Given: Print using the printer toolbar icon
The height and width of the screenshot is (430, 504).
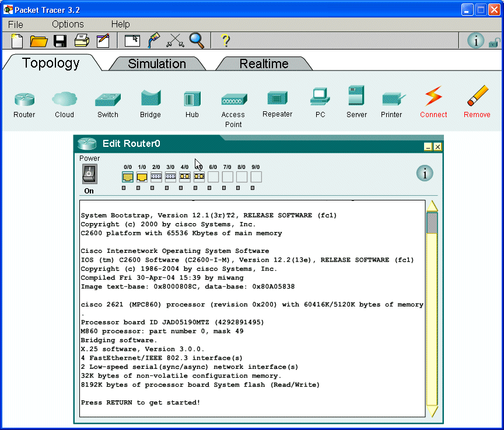Looking at the screenshot, I should [x=82, y=41].
